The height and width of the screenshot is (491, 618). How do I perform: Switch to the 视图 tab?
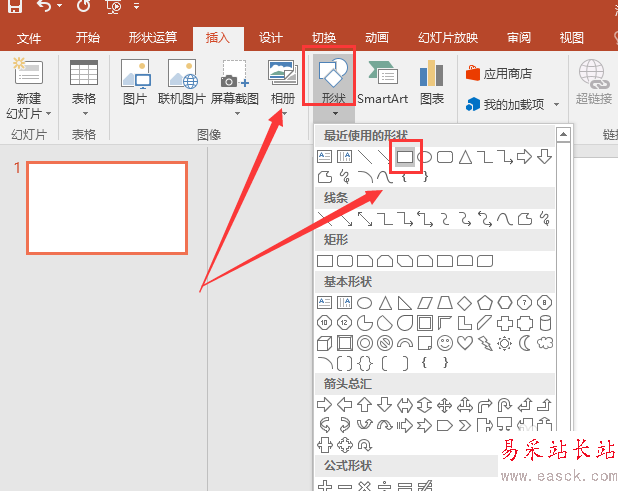click(571, 38)
